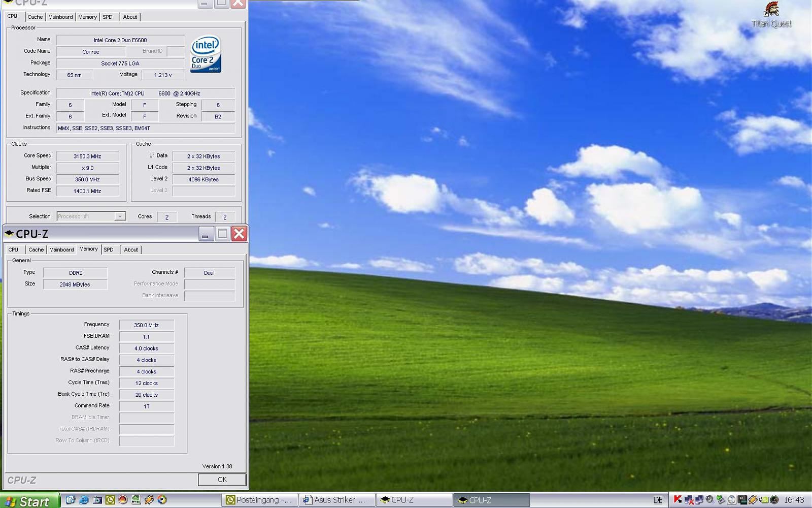The height and width of the screenshot is (508, 812).
Task: Open the Mainboard tab in the upper CPU-Z
Action: tap(60, 17)
